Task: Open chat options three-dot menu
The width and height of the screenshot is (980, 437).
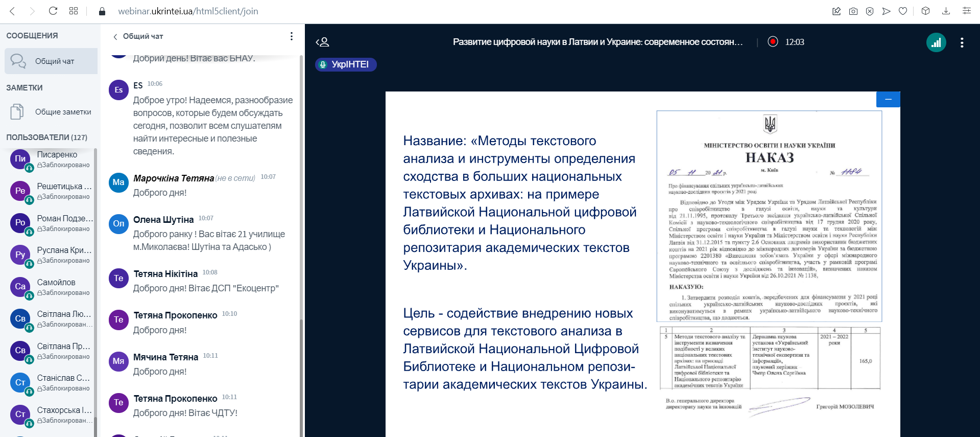Action: [x=291, y=36]
